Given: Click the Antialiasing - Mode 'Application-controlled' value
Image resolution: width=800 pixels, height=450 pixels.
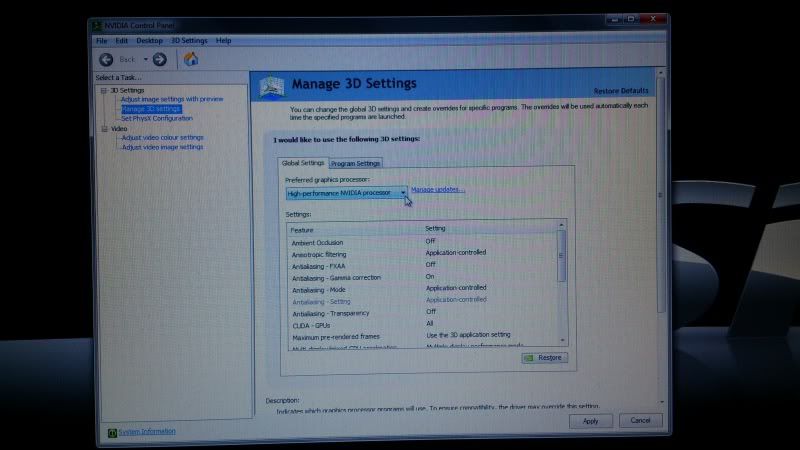Looking at the screenshot, I should pos(456,288).
